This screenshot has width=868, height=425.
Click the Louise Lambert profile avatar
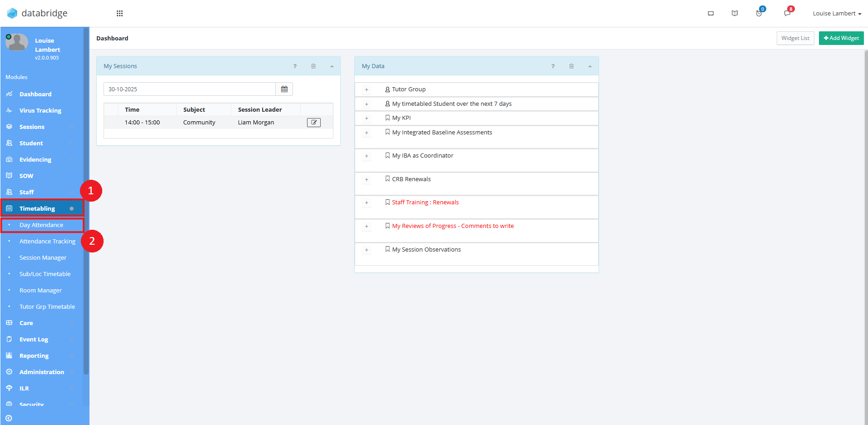click(17, 42)
